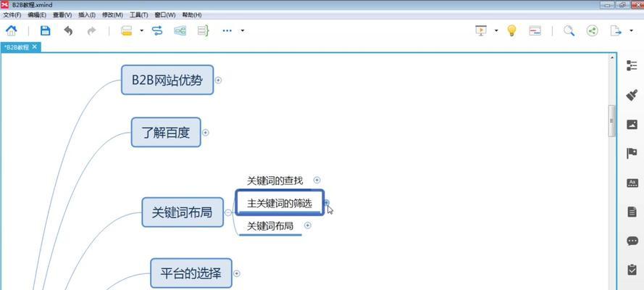Image resolution: width=644 pixels, height=290 pixels.
Task: Select the underlined 关键词布局 subtopic
Action: (x=270, y=226)
